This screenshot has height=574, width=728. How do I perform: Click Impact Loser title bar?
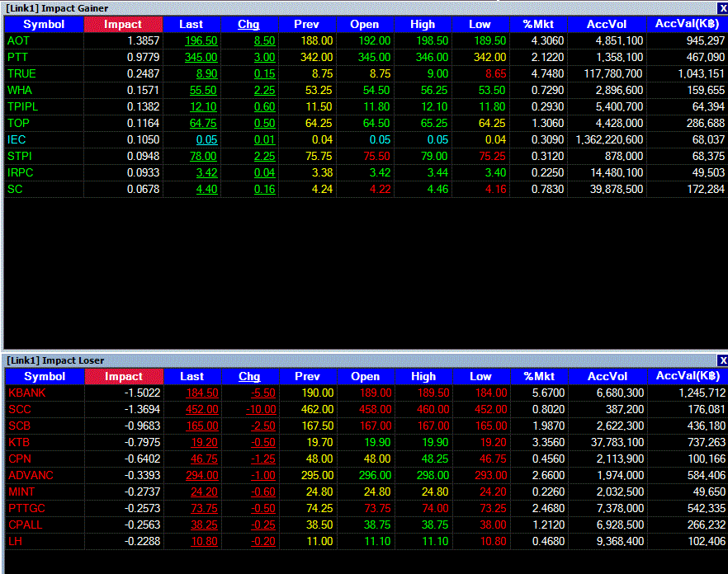[x=360, y=360]
